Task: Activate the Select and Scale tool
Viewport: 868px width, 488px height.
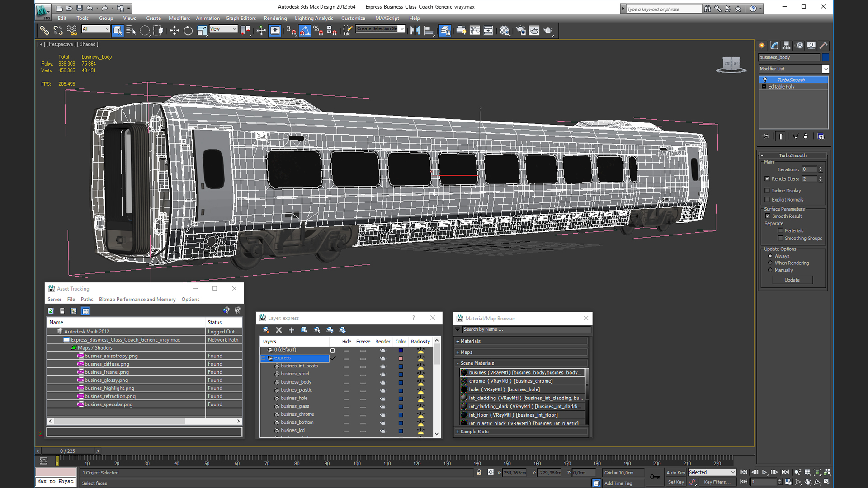Action: [202, 30]
